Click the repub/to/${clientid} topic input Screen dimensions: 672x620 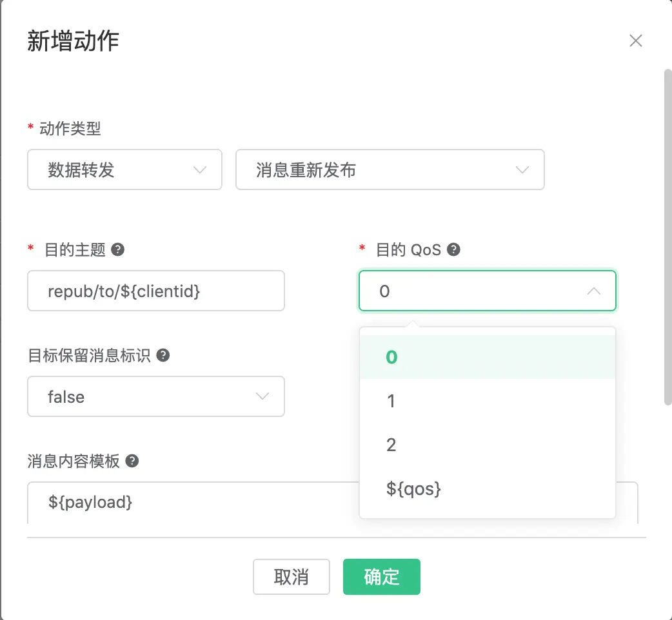tap(156, 291)
